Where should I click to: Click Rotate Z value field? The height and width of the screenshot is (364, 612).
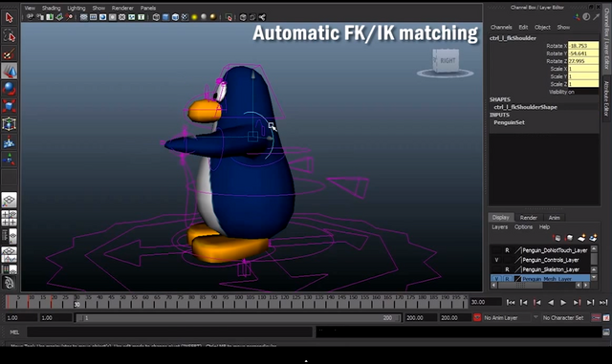(x=583, y=61)
